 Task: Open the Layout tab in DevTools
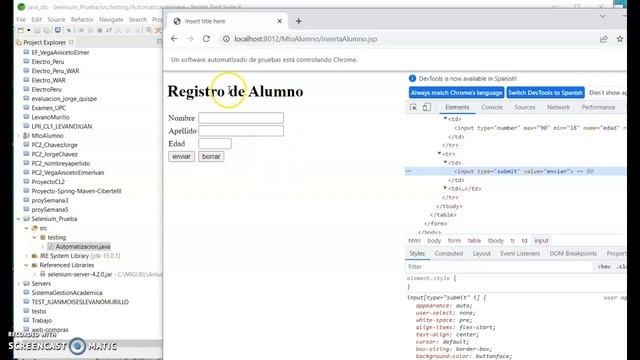482,253
